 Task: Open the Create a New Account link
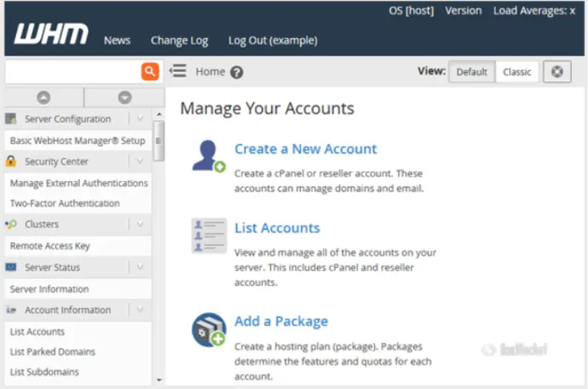pyautogui.click(x=305, y=149)
